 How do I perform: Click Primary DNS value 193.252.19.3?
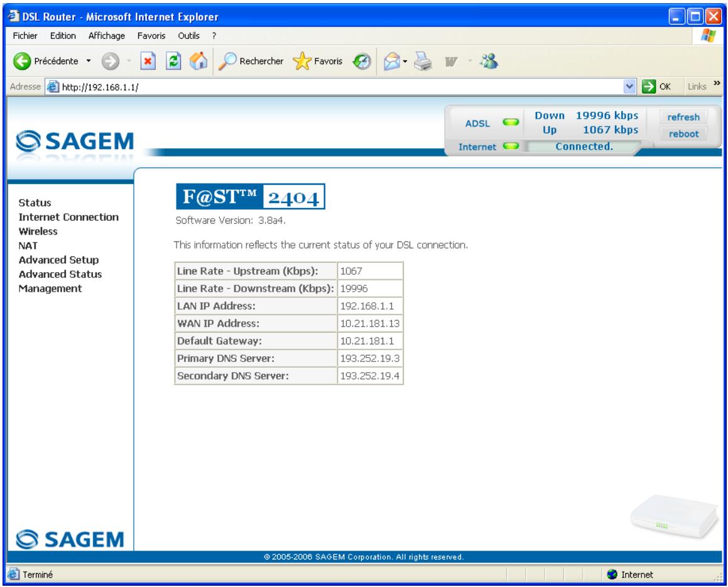point(369,358)
